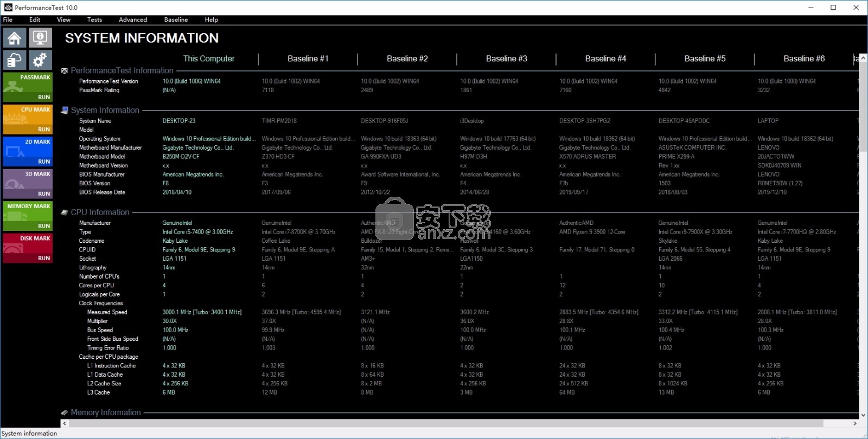Click the CPU Information section heading

click(100, 212)
